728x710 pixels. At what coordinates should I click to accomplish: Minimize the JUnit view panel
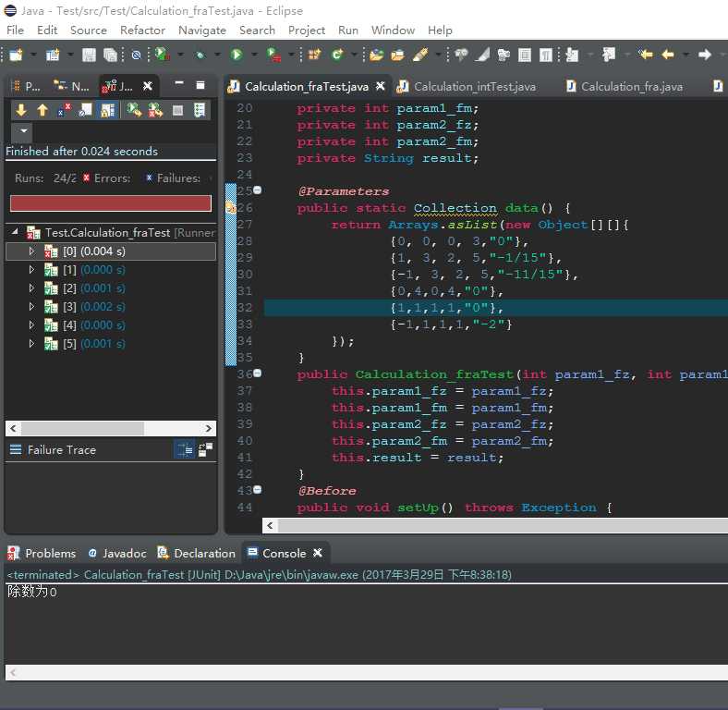click(x=179, y=83)
